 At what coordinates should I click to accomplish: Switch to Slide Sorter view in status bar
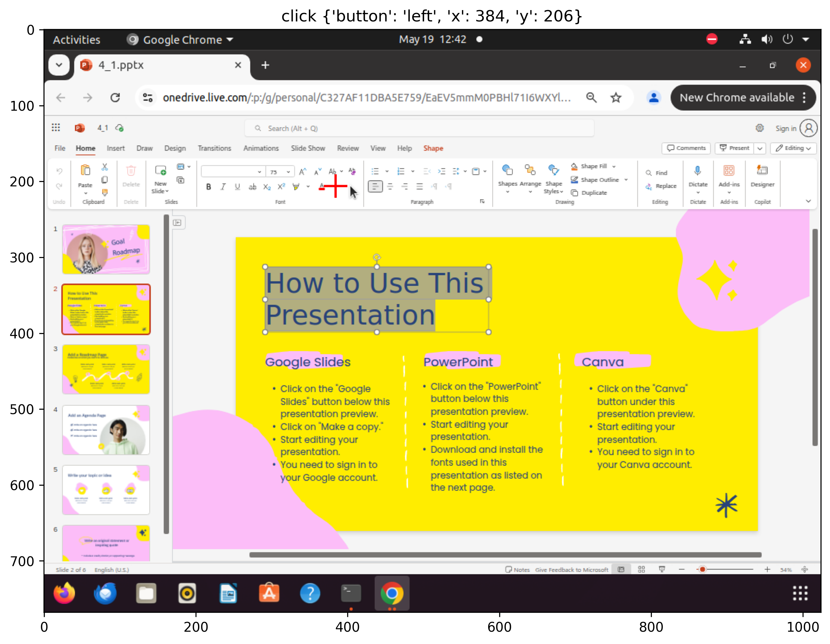641,569
